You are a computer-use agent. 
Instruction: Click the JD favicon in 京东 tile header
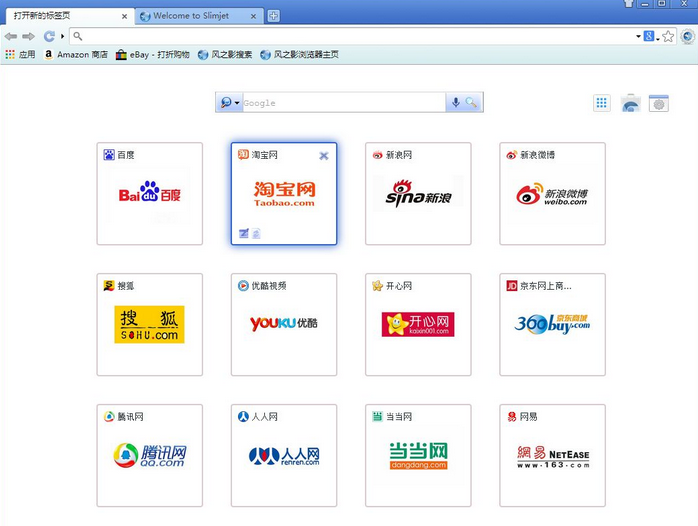click(x=511, y=286)
